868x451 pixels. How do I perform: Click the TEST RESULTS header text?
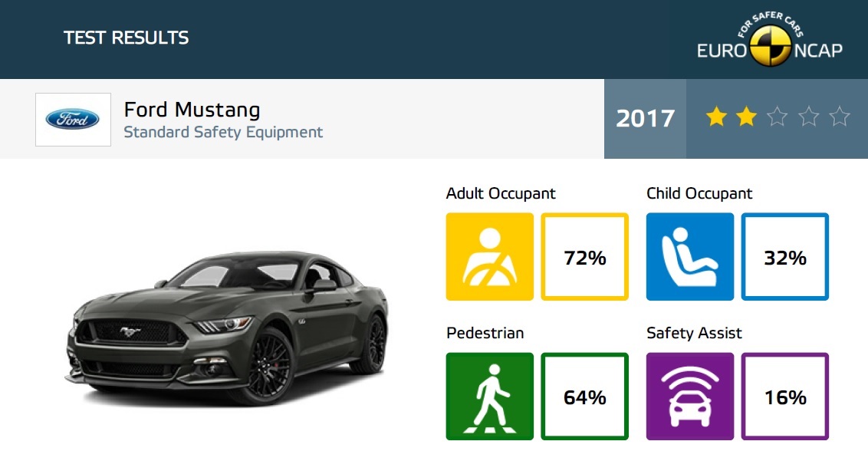(x=127, y=38)
